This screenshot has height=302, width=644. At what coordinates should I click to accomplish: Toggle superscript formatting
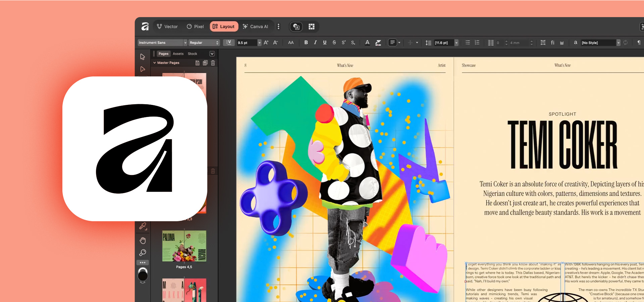coord(343,43)
